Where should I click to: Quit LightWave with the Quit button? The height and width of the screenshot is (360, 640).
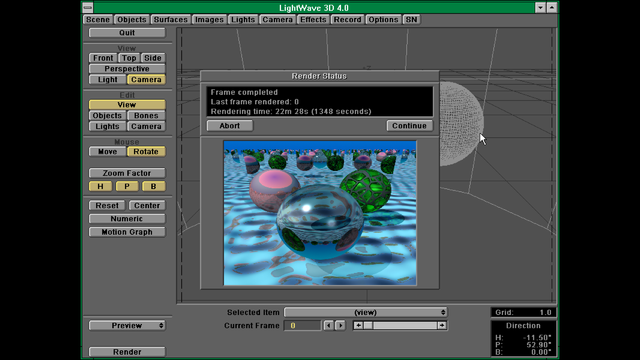click(x=127, y=33)
